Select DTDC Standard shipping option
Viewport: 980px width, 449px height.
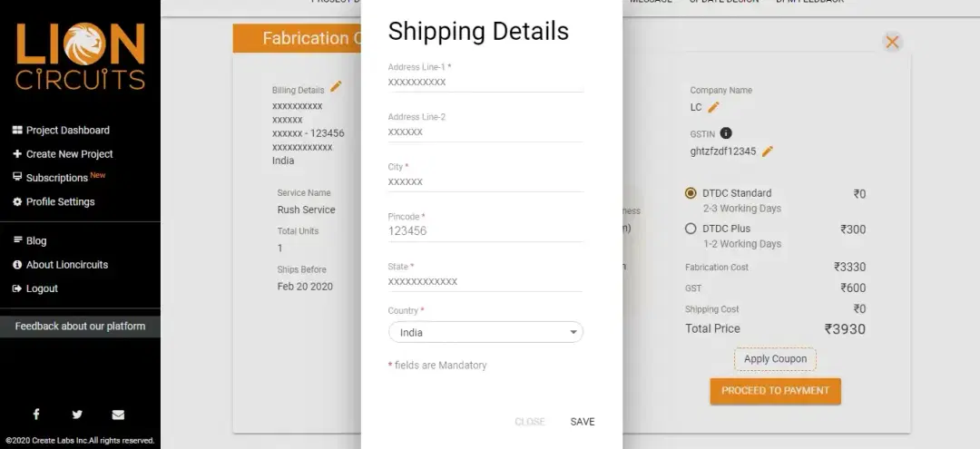click(x=691, y=193)
